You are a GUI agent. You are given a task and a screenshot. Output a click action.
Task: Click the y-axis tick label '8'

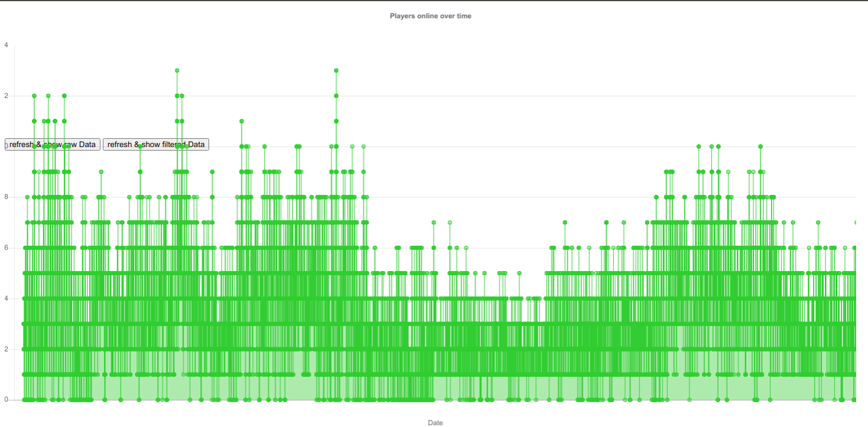(x=6, y=197)
